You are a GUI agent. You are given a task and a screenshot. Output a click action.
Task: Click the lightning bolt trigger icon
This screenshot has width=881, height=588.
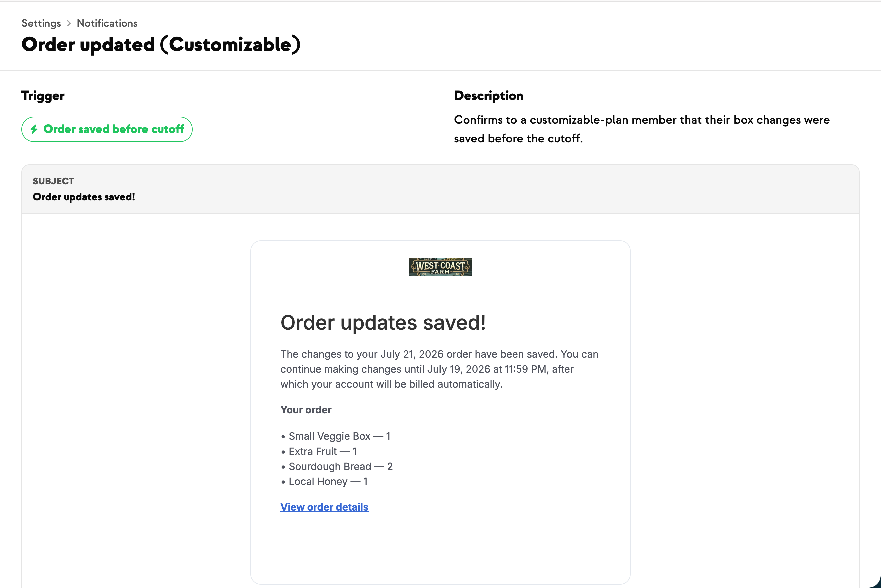(x=34, y=129)
